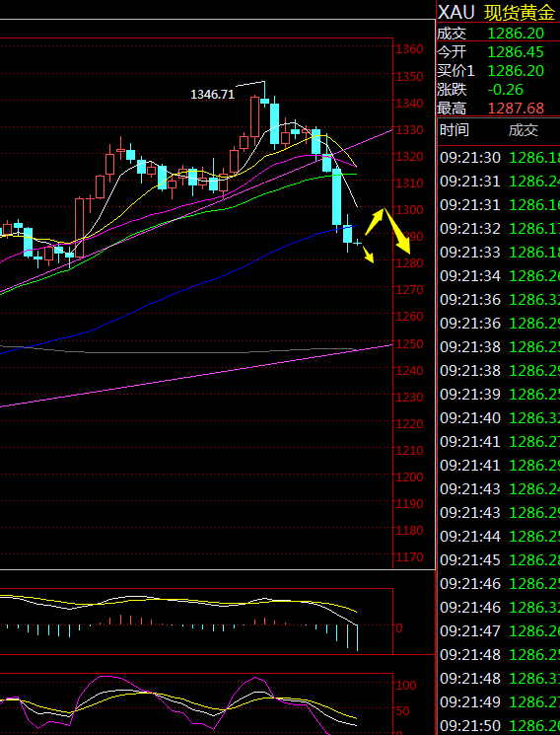
Task: Click the small yellow down-arrow near the last candle
Action: pyautogui.click(x=369, y=255)
